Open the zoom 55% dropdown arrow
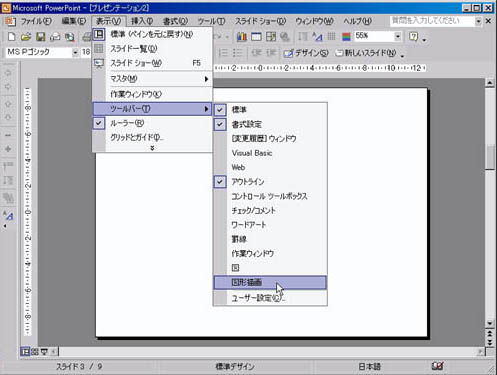The height and width of the screenshot is (375, 497). [x=398, y=36]
